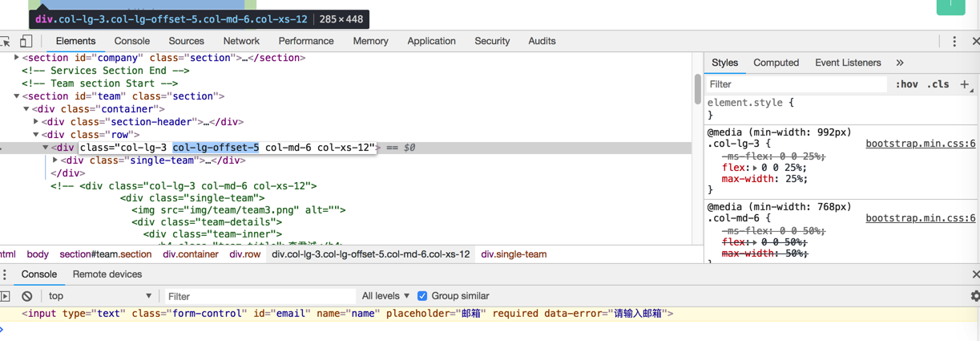Expand the single-team div node
This screenshot has height=341, width=980.
click(x=55, y=160)
